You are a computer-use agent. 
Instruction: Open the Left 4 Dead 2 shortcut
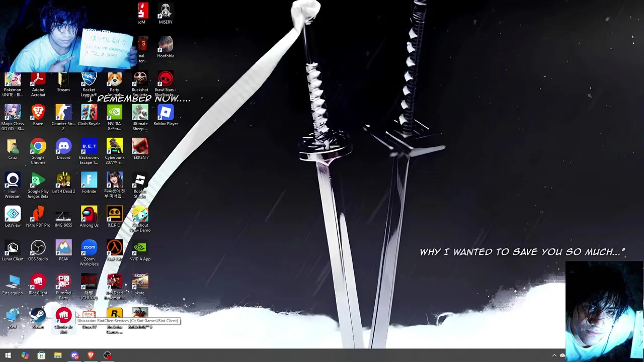63,183
